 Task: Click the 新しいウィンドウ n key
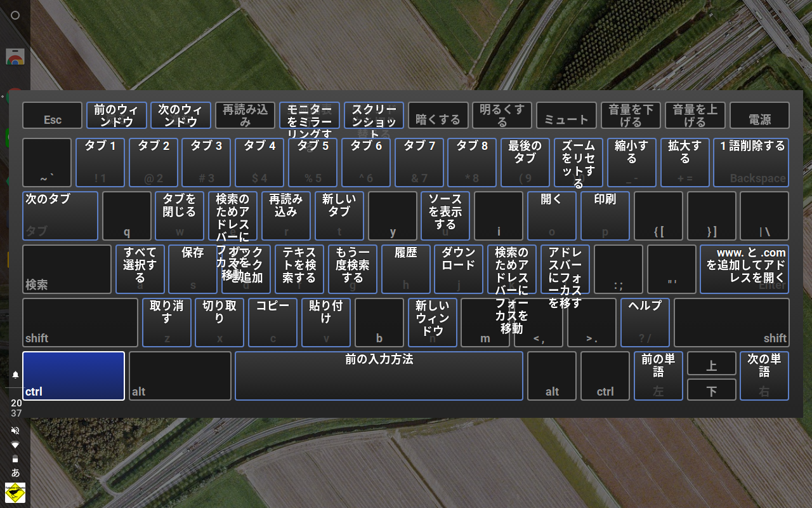click(x=433, y=323)
